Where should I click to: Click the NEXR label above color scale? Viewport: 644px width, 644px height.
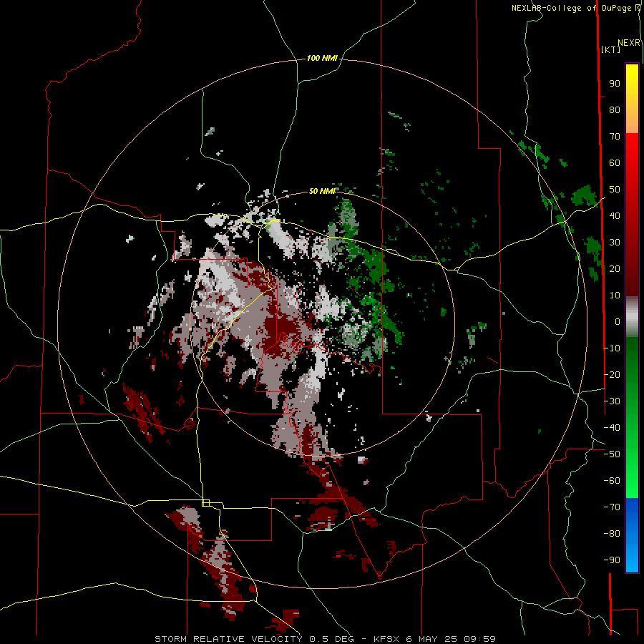tap(629, 43)
